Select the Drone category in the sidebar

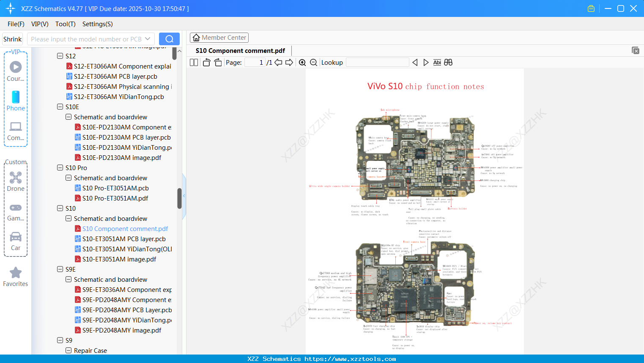(16, 181)
